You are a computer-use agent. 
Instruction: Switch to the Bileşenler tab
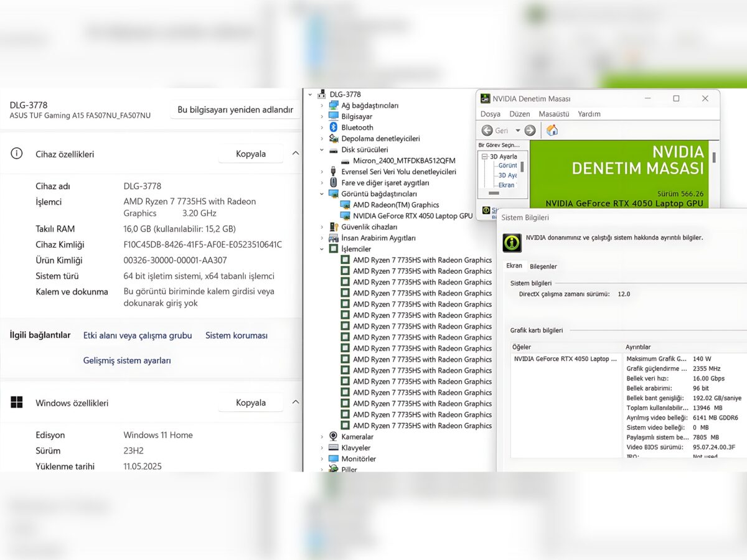543,266
